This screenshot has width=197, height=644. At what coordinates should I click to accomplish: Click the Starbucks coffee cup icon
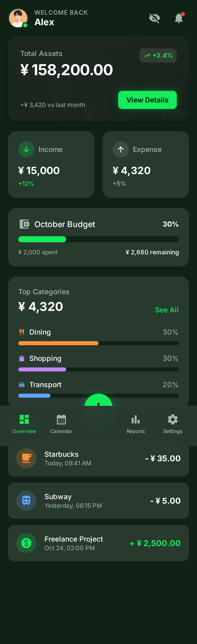tap(26, 458)
